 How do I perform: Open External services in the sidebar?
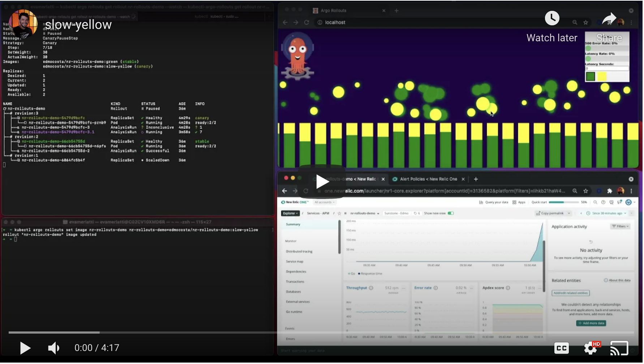point(298,302)
